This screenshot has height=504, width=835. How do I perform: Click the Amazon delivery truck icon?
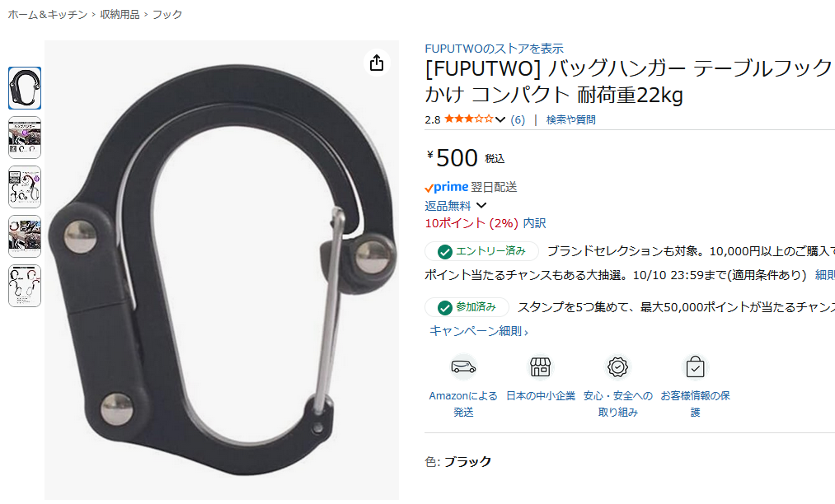(463, 367)
